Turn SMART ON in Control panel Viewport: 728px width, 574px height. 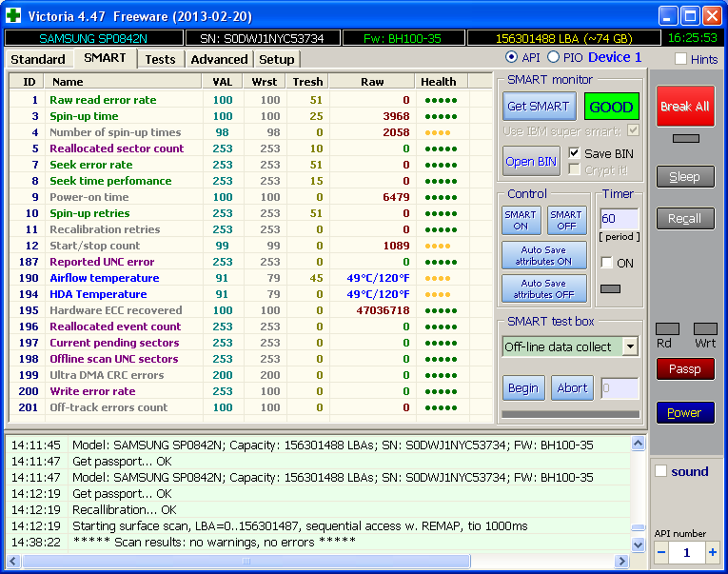(x=521, y=220)
